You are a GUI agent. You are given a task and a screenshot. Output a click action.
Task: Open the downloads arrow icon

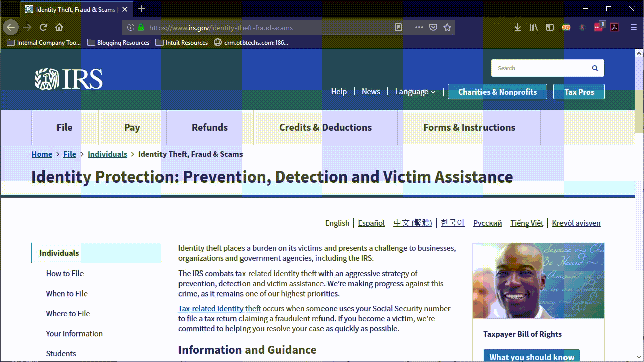click(x=517, y=28)
